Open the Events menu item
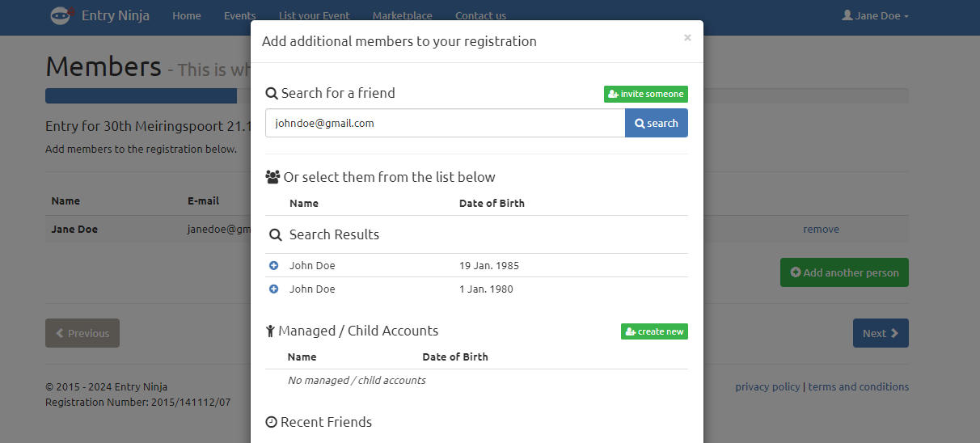Viewport: 980px width, 443px height. point(239,15)
